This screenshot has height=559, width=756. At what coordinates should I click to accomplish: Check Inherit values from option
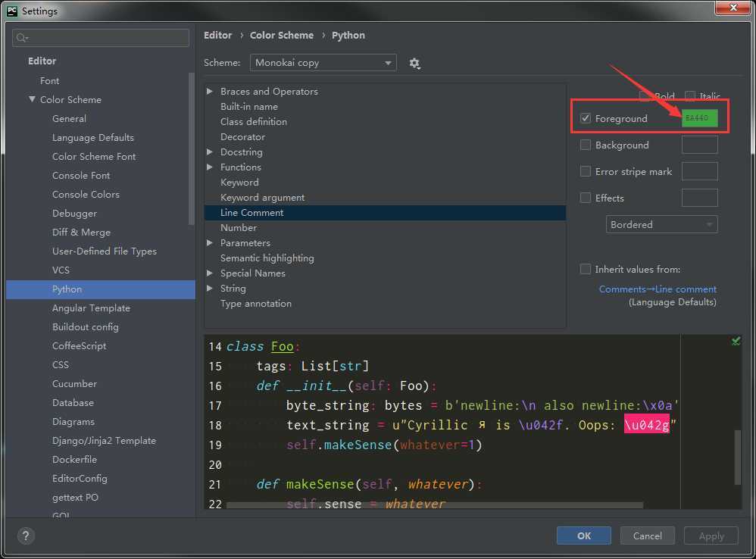click(x=586, y=269)
